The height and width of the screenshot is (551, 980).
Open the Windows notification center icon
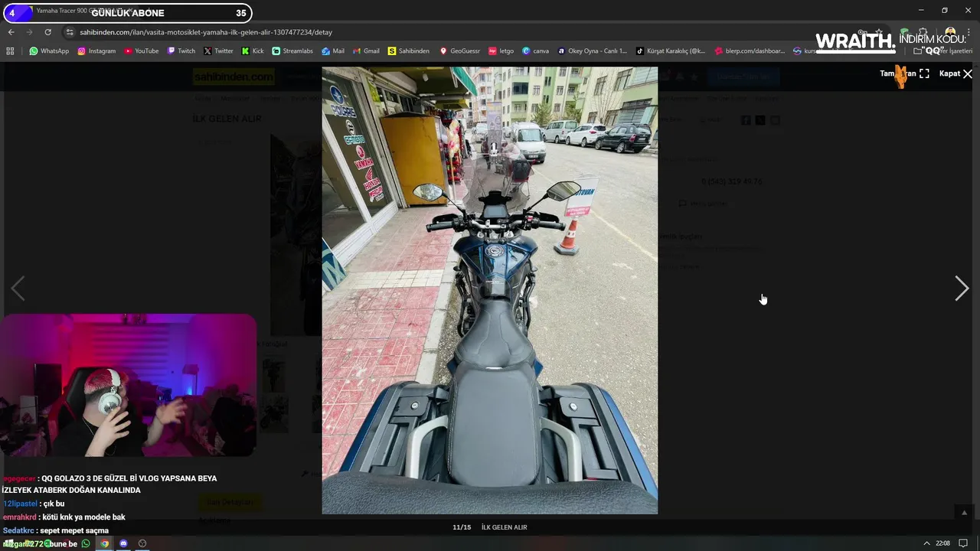pyautogui.click(x=963, y=543)
